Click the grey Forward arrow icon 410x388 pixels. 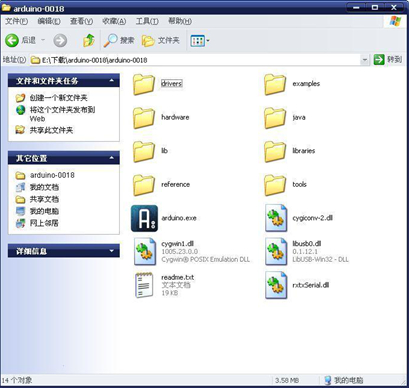(60, 41)
